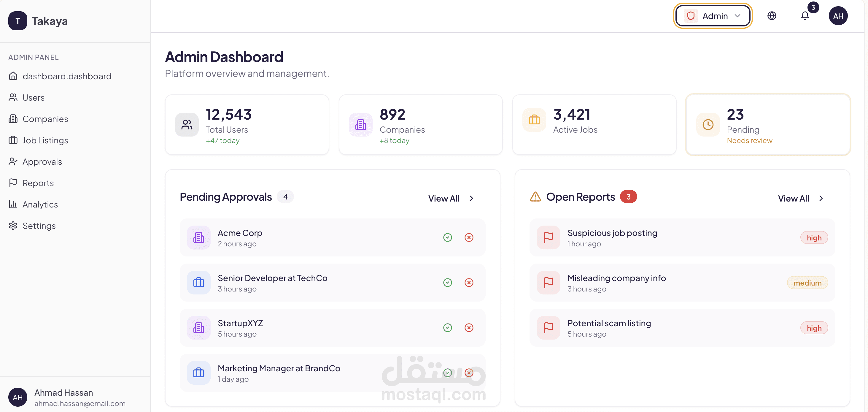Go to Users in sidebar
The width and height of the screenshot is (868, 412).
(x=33, y=97)
